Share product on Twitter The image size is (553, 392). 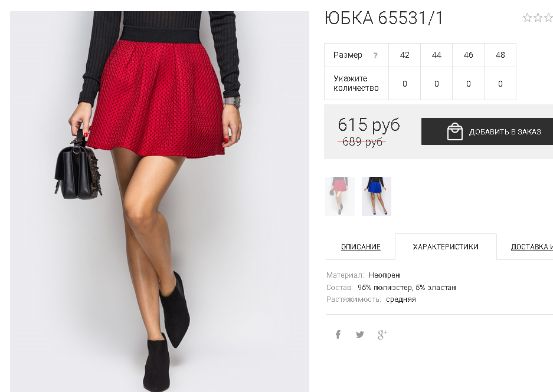[360, 334]
